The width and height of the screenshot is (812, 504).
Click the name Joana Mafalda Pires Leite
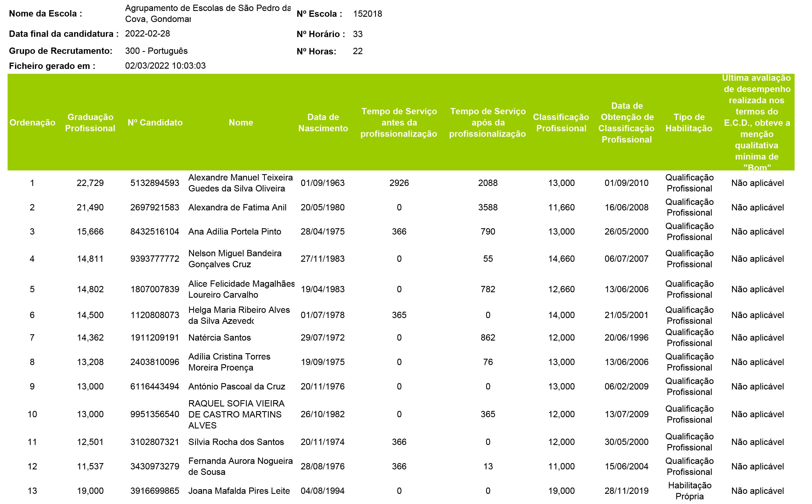239,491
